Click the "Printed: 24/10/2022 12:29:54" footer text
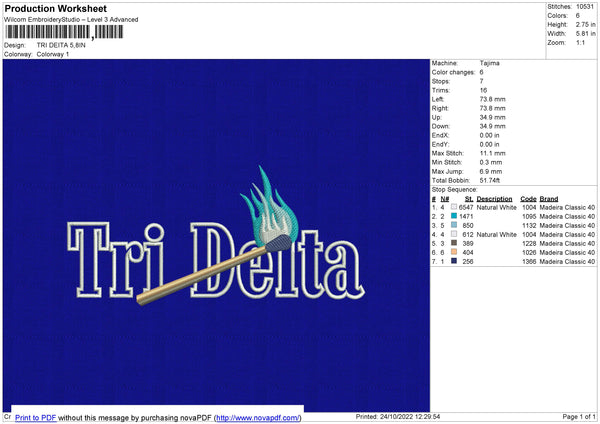This screenshot has height=424, width=600. click(x=398, y=416)
